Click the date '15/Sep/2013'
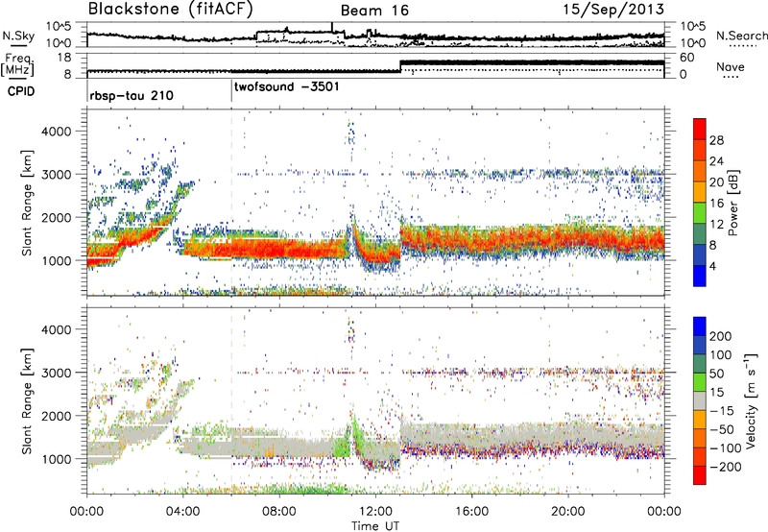This screenshot has height=532, width=768. (613, 9)
